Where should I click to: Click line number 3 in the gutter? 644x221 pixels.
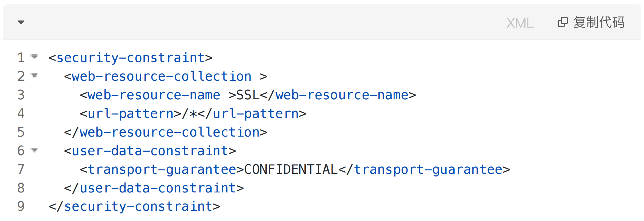point(21,95)
